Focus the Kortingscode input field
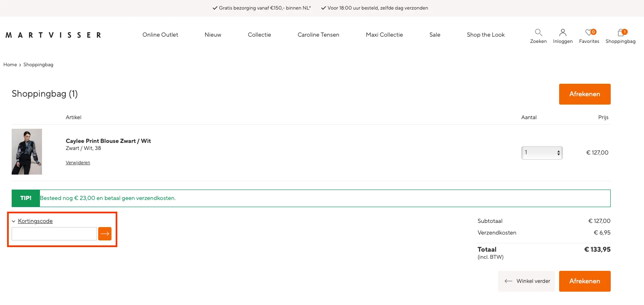This screenshot has height=305, width=644. point(54,234)
